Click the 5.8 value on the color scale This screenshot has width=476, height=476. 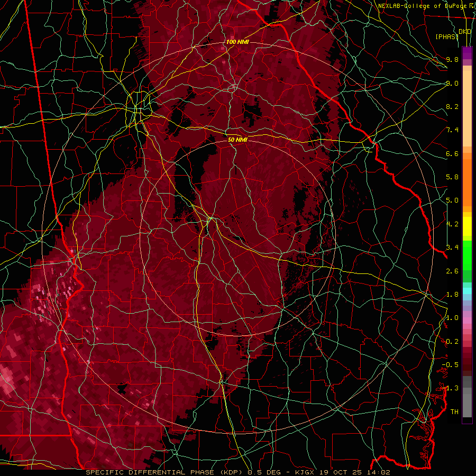pyautogui.click(x=452, y=177)
